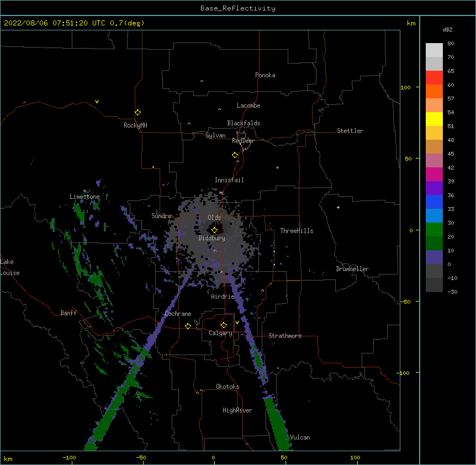This screenshot has height=465, width=476.
Task: Select the ThreeHills label
Action: [297, 231]
